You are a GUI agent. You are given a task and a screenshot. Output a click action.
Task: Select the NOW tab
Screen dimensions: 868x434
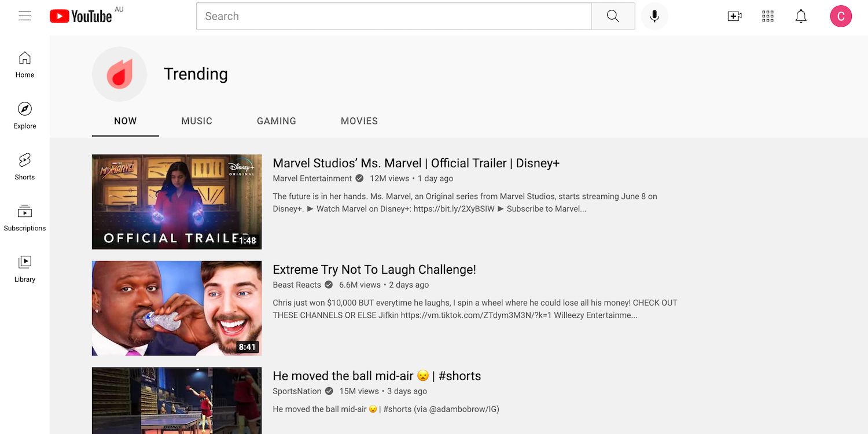(126, 121)
